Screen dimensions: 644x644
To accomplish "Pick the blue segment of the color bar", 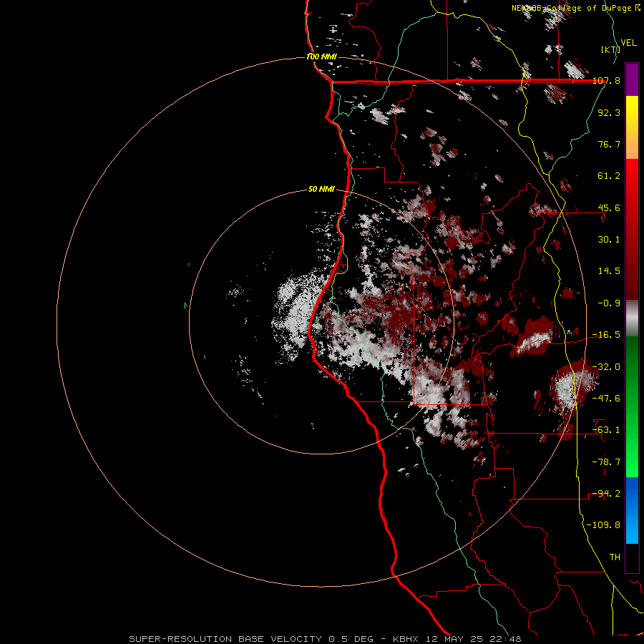I will point(632,510).
